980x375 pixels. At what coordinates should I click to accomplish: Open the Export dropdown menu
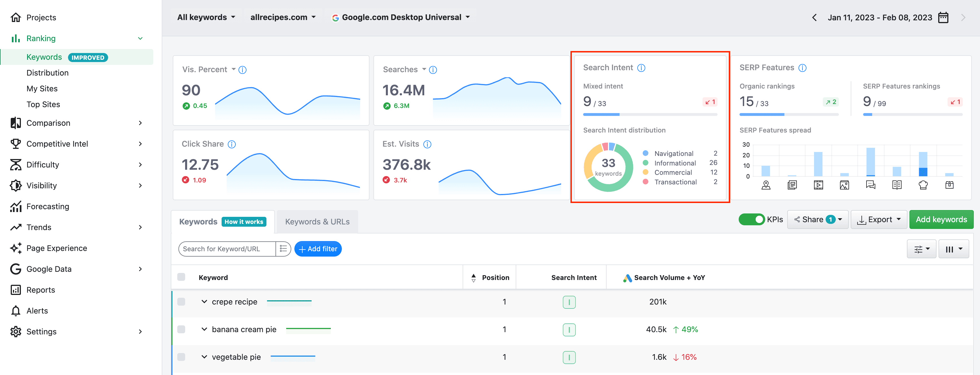(878, 220)
